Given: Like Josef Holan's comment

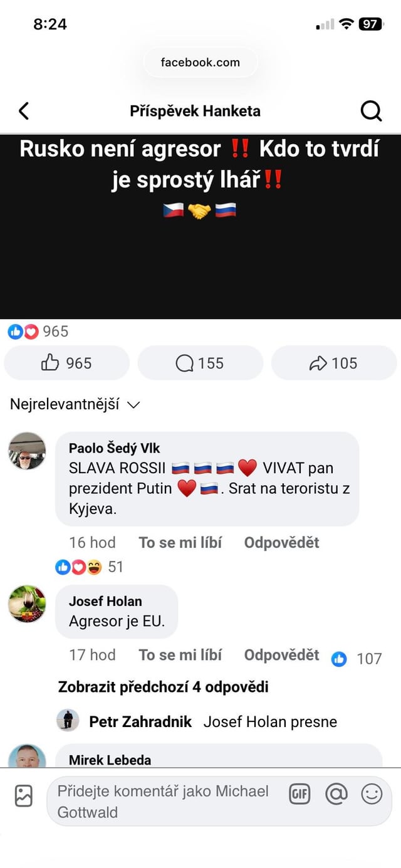Looking at the screenshot, I should (180, 655).
